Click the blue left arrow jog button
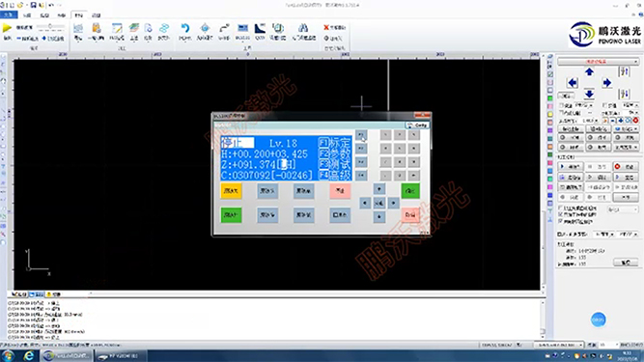 (573, 83)
